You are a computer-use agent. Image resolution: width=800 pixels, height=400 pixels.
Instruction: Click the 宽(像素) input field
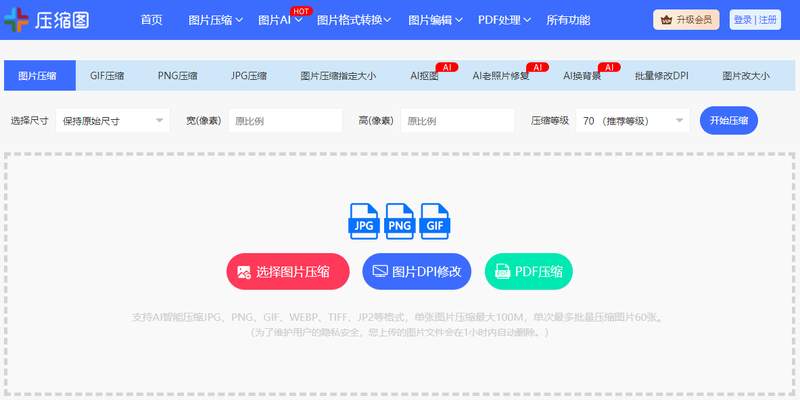pos(285,121)
